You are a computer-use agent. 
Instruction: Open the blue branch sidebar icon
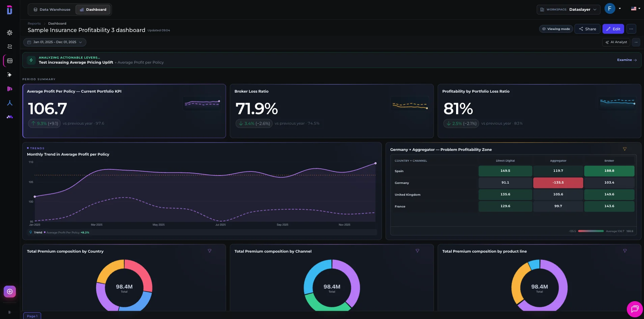pyautogui.click(x=10, y=103)
